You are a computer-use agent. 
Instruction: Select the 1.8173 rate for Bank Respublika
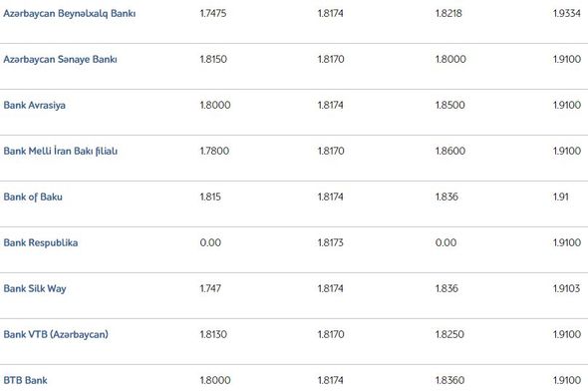[330, 242]
